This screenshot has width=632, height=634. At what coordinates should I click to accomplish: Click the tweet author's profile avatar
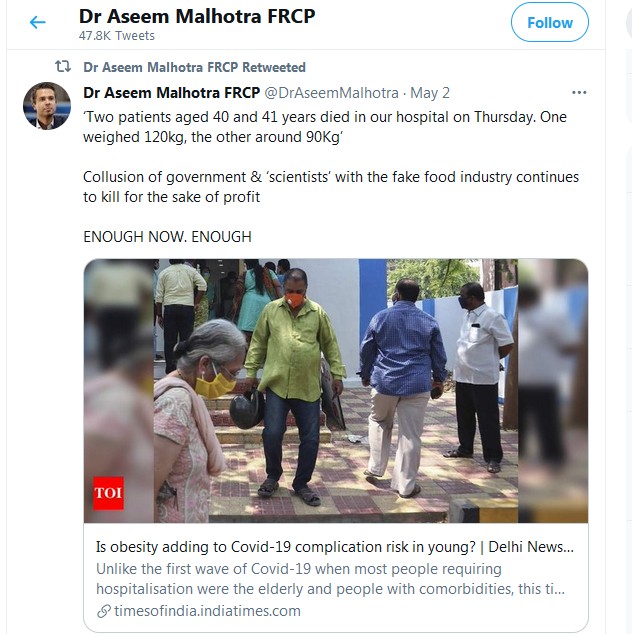pos(47,106)
